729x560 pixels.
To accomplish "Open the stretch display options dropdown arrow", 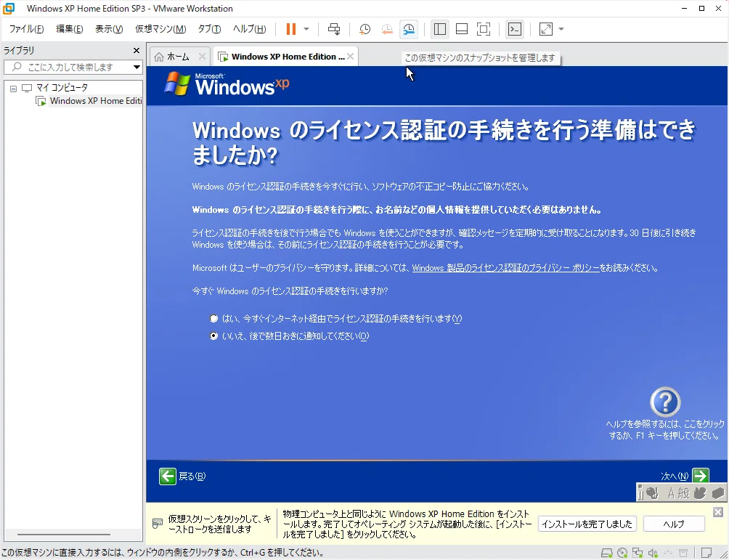I will [x=561, y=29].
